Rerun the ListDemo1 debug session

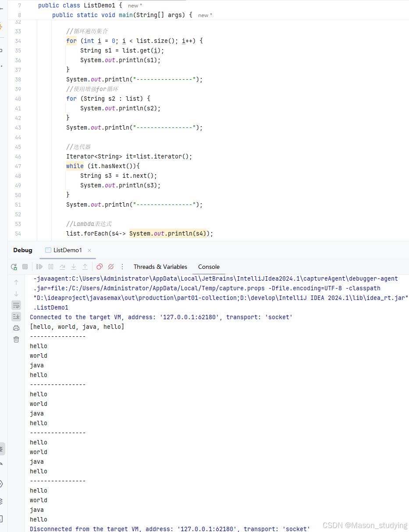coord(14,266)
